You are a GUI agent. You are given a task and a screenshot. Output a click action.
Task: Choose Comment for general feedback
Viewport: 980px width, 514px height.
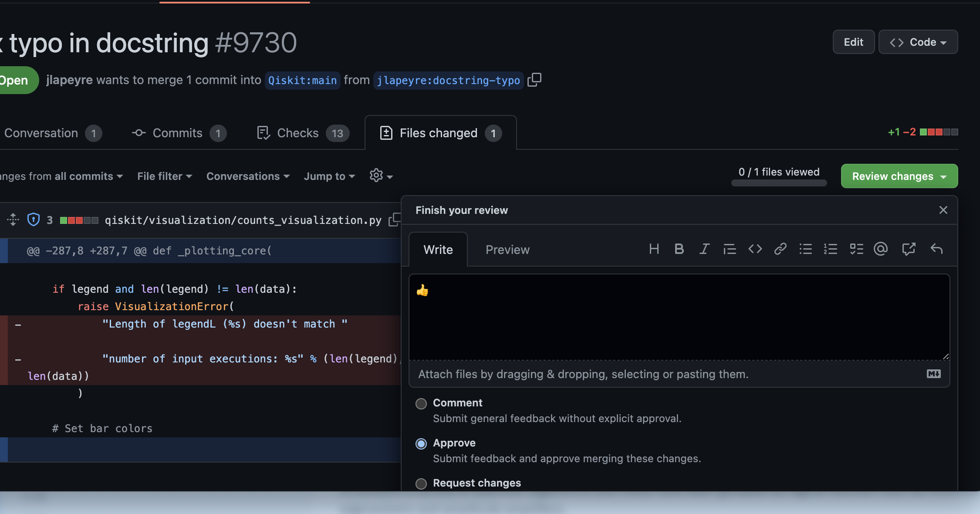click(x=421, y=403)
